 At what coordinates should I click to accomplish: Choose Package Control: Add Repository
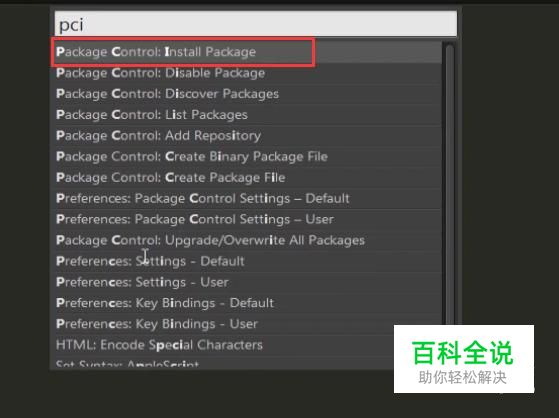(248, 136)
